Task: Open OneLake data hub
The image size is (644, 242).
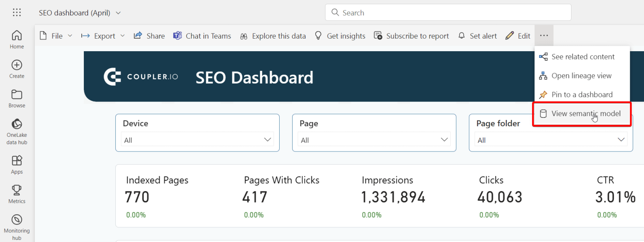Action: click(17, 131)
